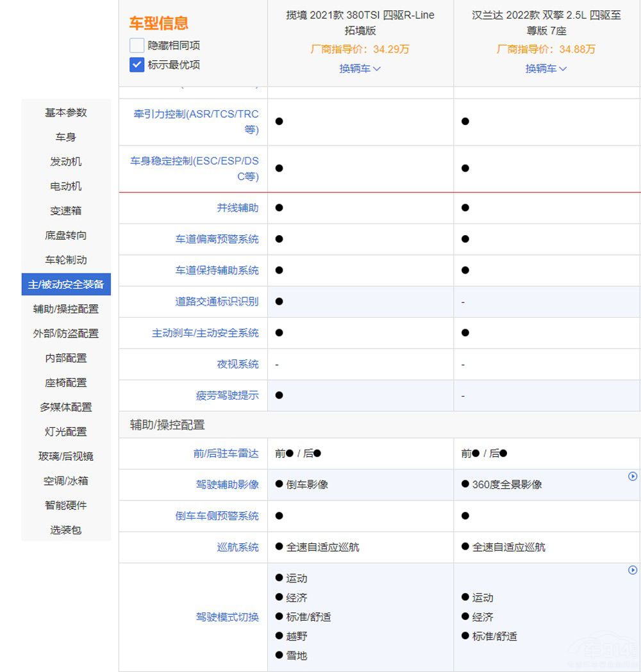
Task: Open the 换辆车 dropdown under 汉兰达
Action: (545, 69)
